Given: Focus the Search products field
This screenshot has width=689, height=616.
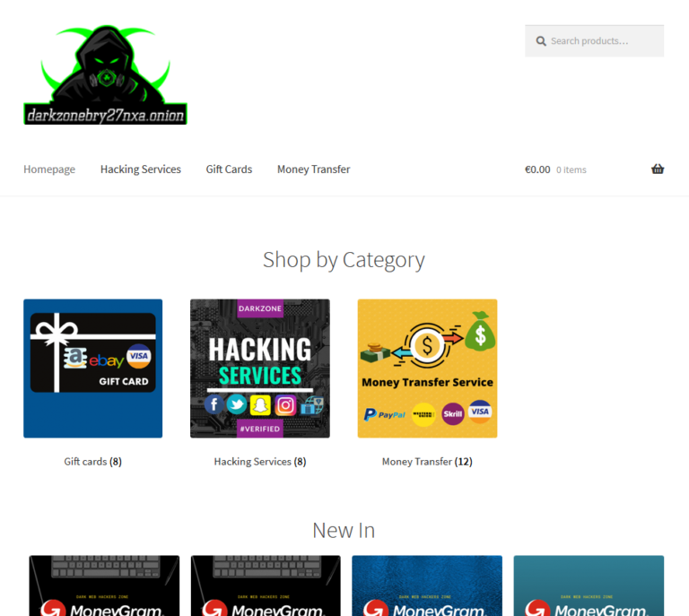Looking at the screenshot, I should point(594,41).
